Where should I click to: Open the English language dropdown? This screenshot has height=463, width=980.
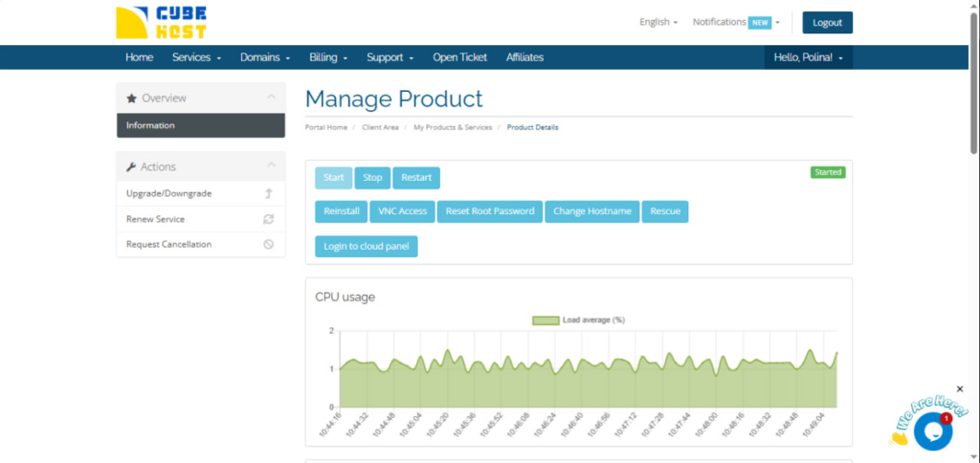[x=658, y=22]
